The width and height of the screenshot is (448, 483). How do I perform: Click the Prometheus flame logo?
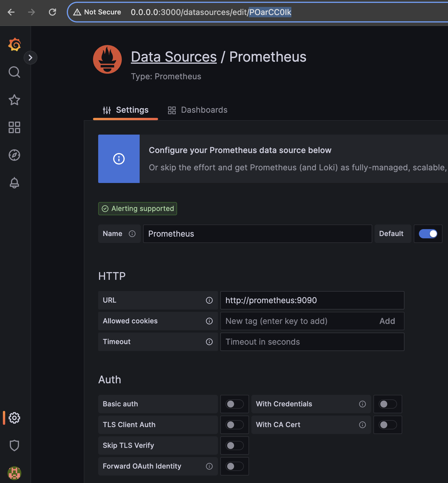pos(107,59)
